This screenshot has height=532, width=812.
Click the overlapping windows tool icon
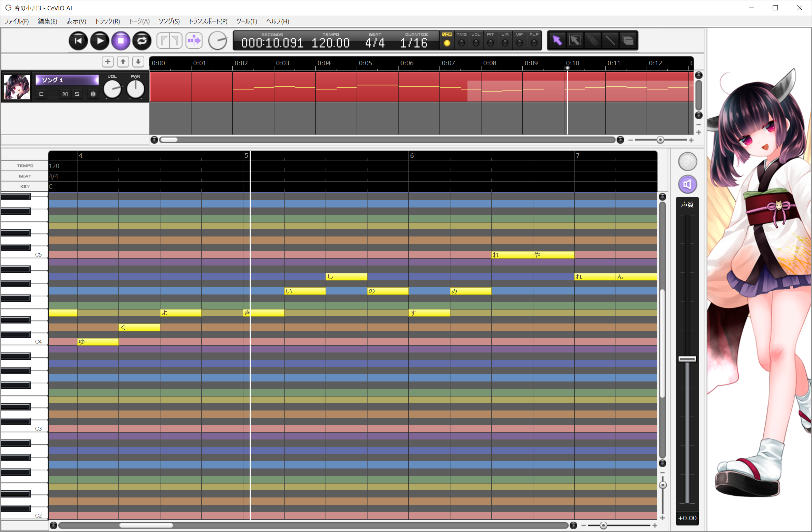[x=628, y=41]
